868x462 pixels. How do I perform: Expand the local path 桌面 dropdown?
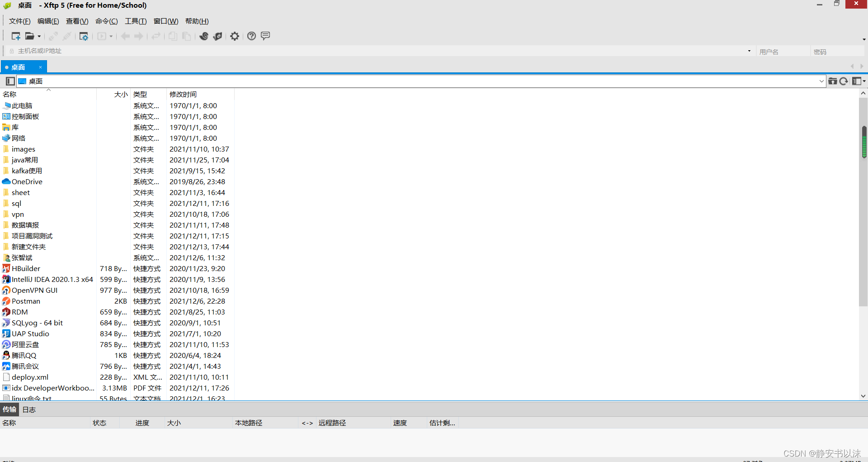pyautogui.click(x=821, y=81)
